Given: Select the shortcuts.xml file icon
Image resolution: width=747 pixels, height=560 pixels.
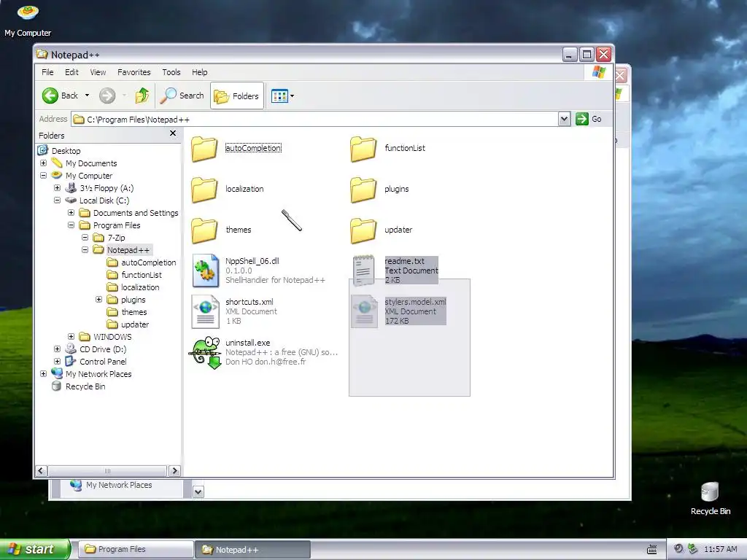Looking at the screenshot, I should (x=205, y=311).
